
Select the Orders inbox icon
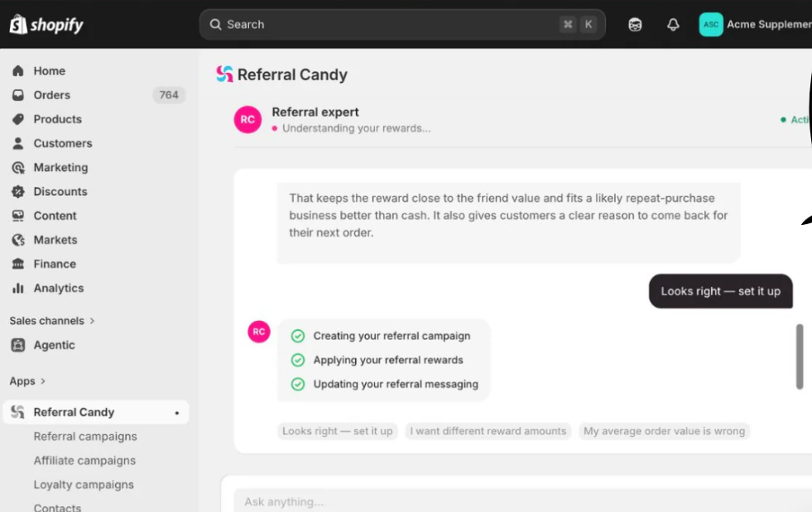[18, 95]
